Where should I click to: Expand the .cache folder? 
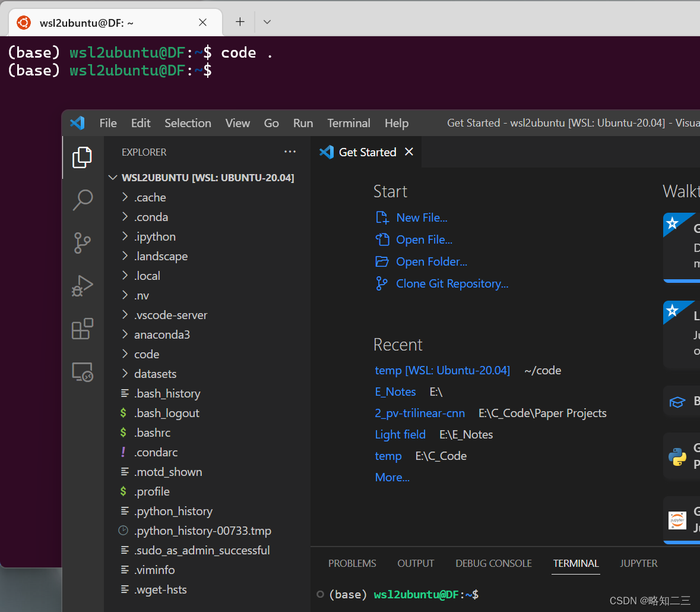(x=125, y=197)
